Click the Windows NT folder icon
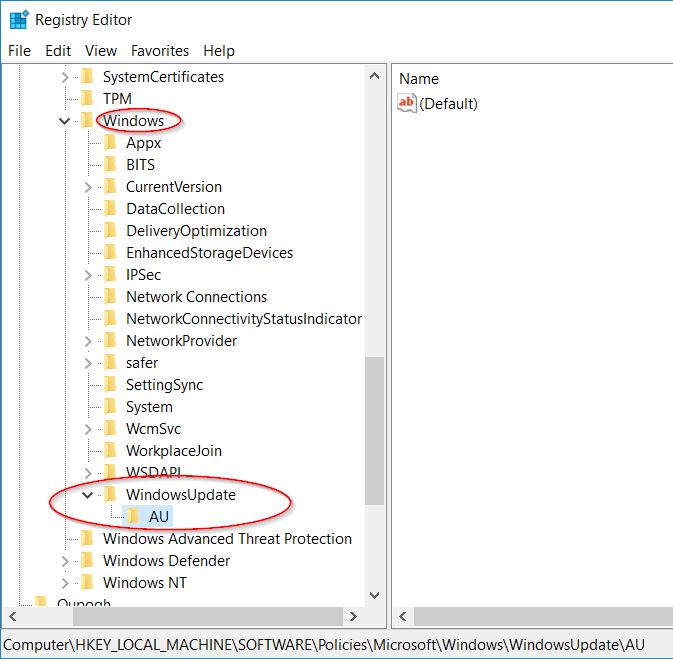 point(88,583)
